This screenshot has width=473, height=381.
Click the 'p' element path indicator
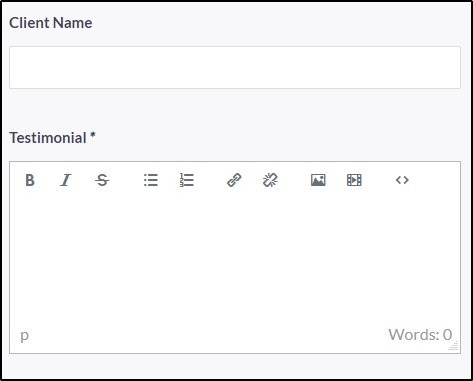point(24,335)
